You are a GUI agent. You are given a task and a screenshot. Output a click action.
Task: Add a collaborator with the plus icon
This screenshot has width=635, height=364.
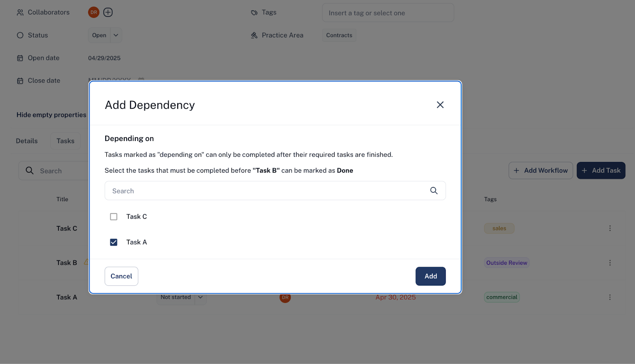pyautogui.click(x=108, y=12)
